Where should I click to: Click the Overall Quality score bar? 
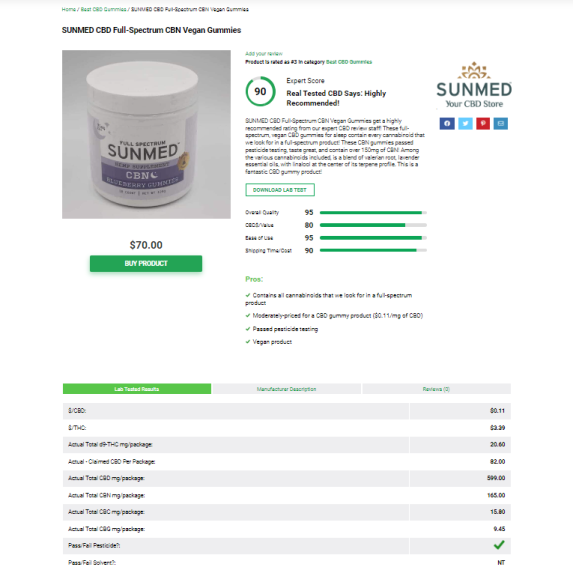coord(373,212)
